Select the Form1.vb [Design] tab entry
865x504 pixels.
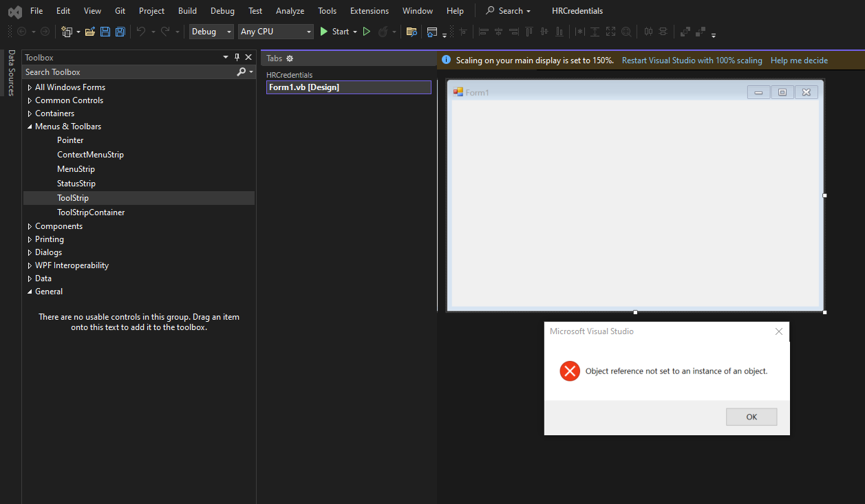click(x=349, y=87)
